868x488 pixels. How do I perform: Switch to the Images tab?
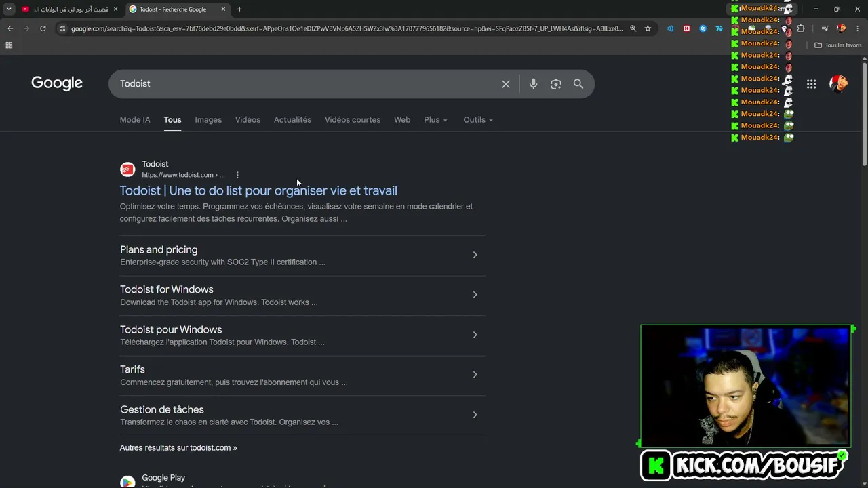pos(208,120)
